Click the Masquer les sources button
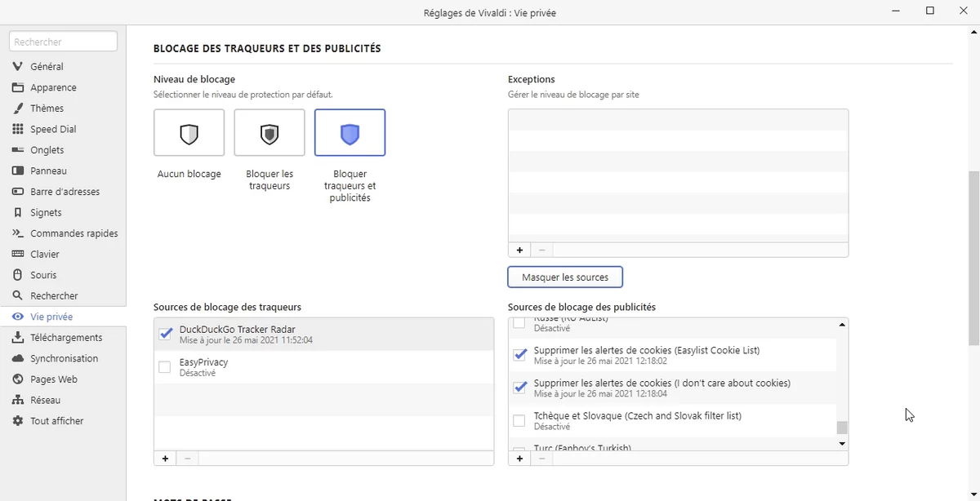 (565, 277)
